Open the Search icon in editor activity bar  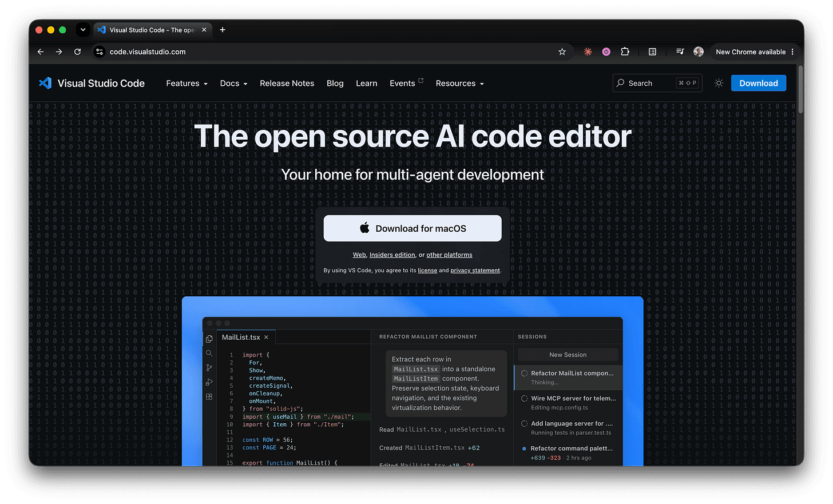pyautogui.click(x=209, y=354)
